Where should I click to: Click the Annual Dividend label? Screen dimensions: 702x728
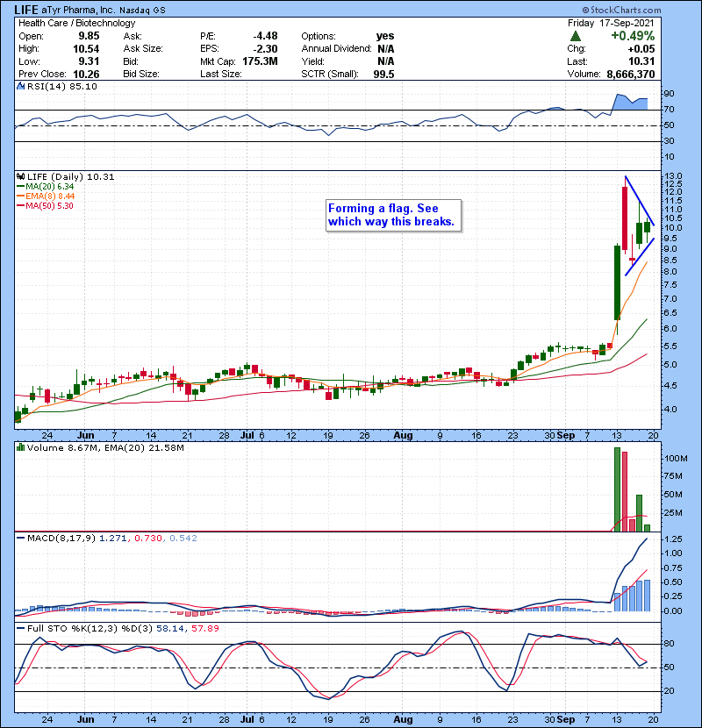pyautogui.click(x=336, y=49)
